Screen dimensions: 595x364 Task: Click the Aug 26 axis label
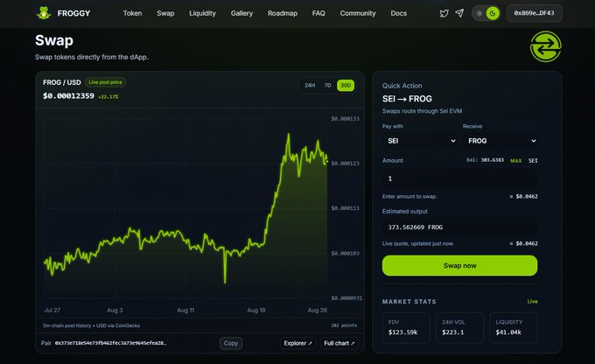point(318,310)
